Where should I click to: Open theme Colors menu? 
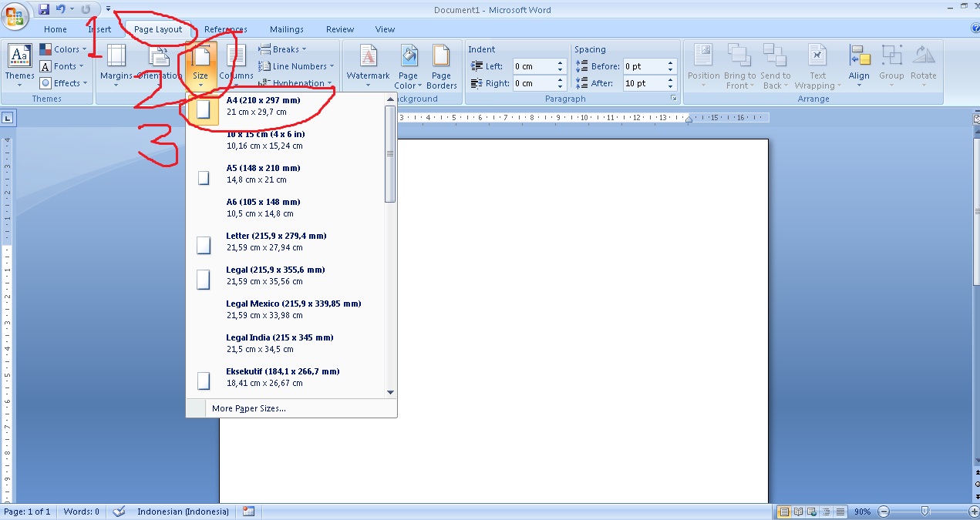coord(64,49)
